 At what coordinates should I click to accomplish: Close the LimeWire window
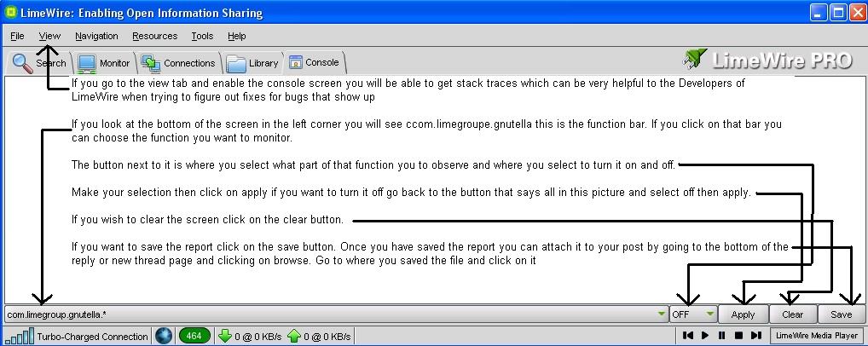tap(856, 13)
